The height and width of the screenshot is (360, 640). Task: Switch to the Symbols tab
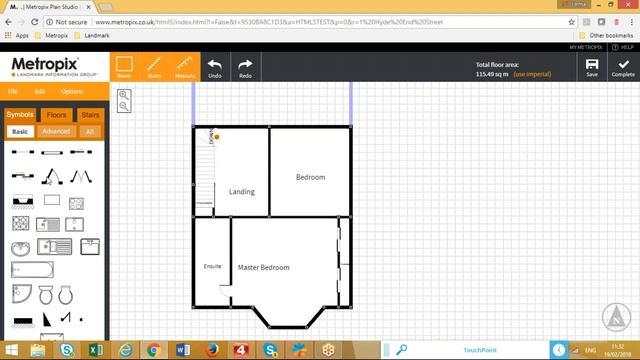tap(20, 115)
